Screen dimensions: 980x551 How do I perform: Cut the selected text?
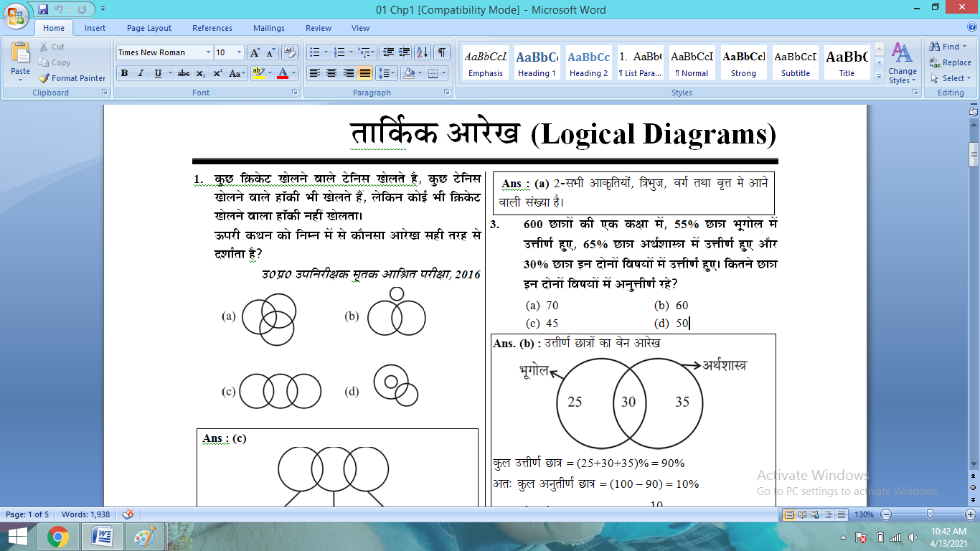point(52,47)
